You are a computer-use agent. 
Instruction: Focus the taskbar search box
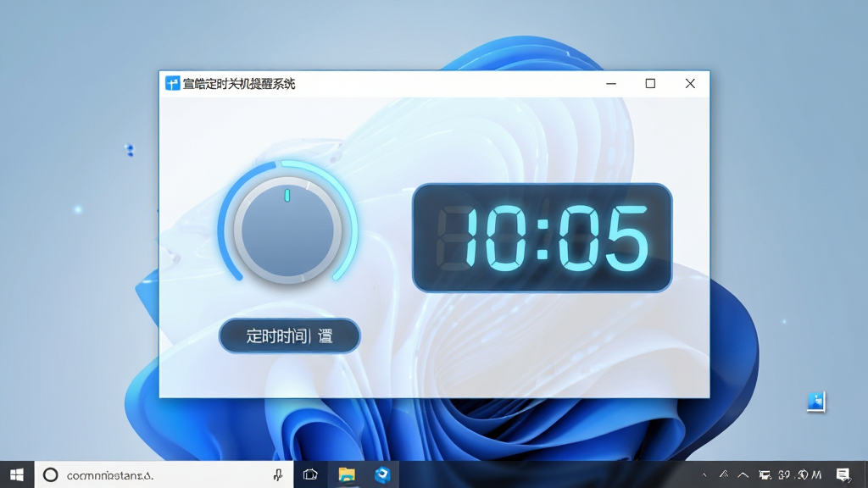click(x=164, y=474)
